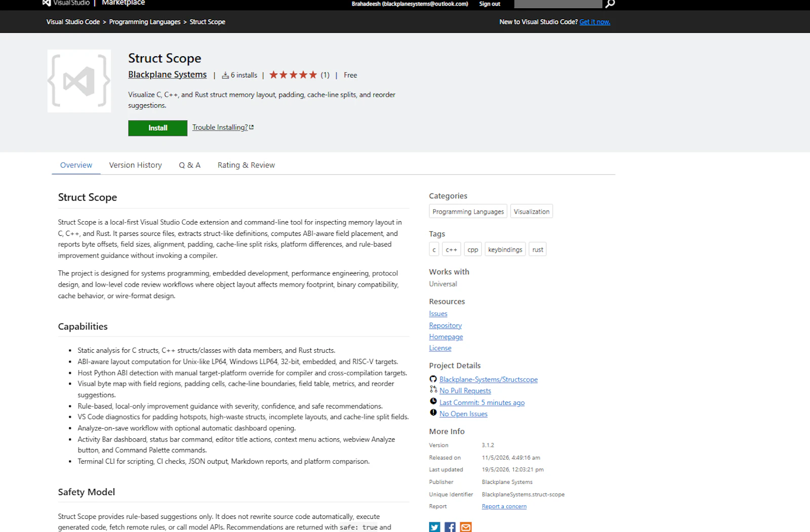
Task: Click the Get it now link
Action: 595,22
